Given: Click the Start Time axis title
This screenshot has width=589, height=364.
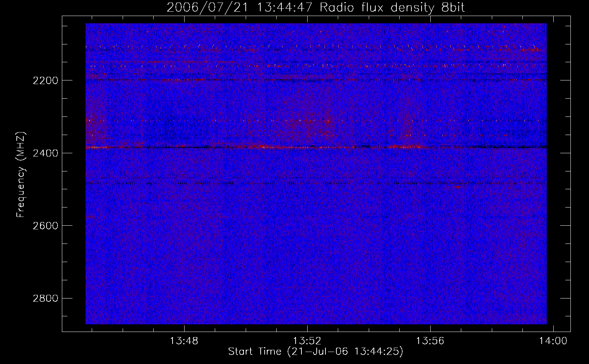Looking at the screenshot, I should [x=316, y=352].
